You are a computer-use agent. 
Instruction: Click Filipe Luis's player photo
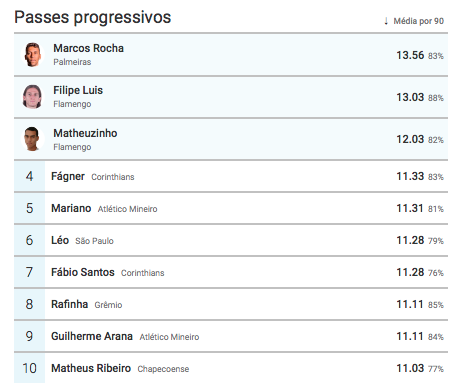[32, 97]
